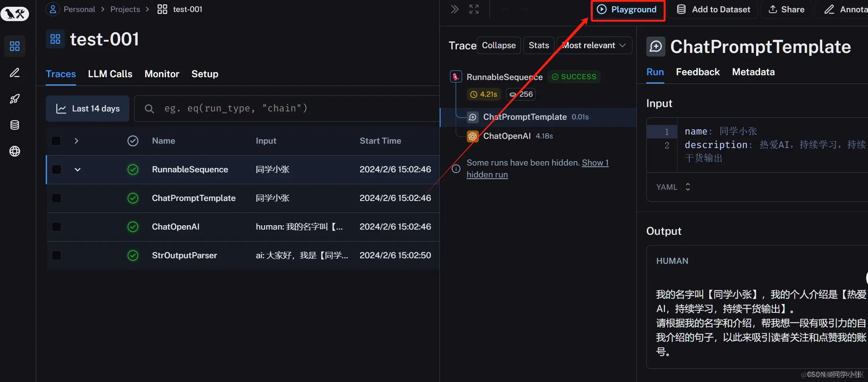Open StrOutputParser row in table
Viewport: 868px width, 382px height.
click(x=243, y=255)
